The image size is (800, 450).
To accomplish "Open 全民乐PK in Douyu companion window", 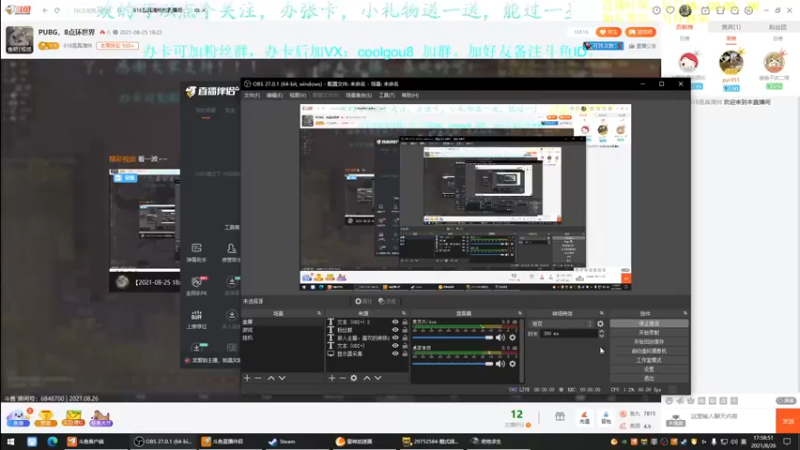I will (196, 286).
